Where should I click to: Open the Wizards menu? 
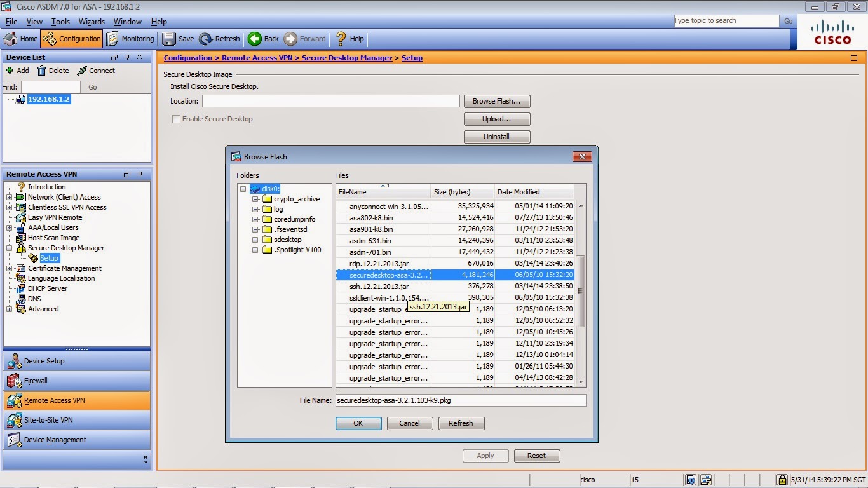coord(92,22)
